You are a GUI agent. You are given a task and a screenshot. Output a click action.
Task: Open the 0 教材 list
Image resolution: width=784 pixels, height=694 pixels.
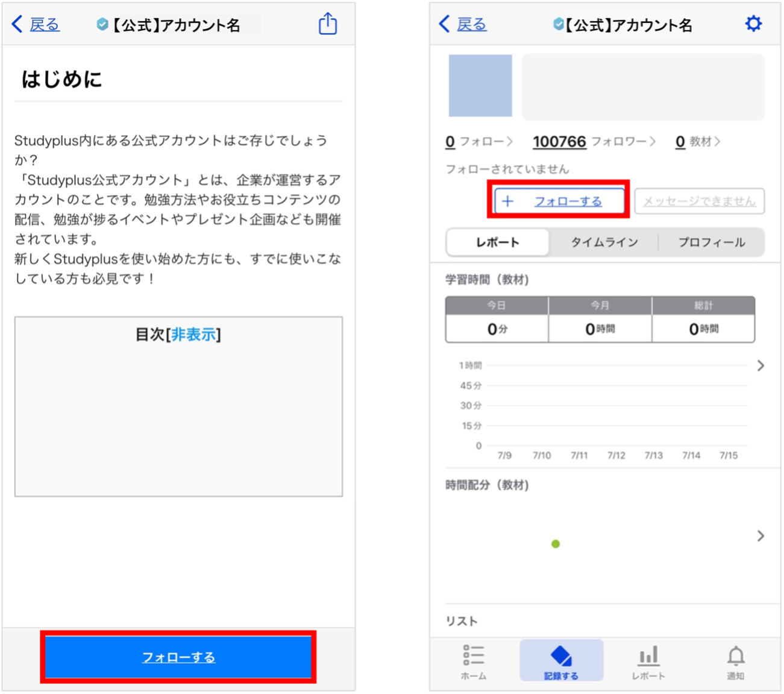point(698,142)
